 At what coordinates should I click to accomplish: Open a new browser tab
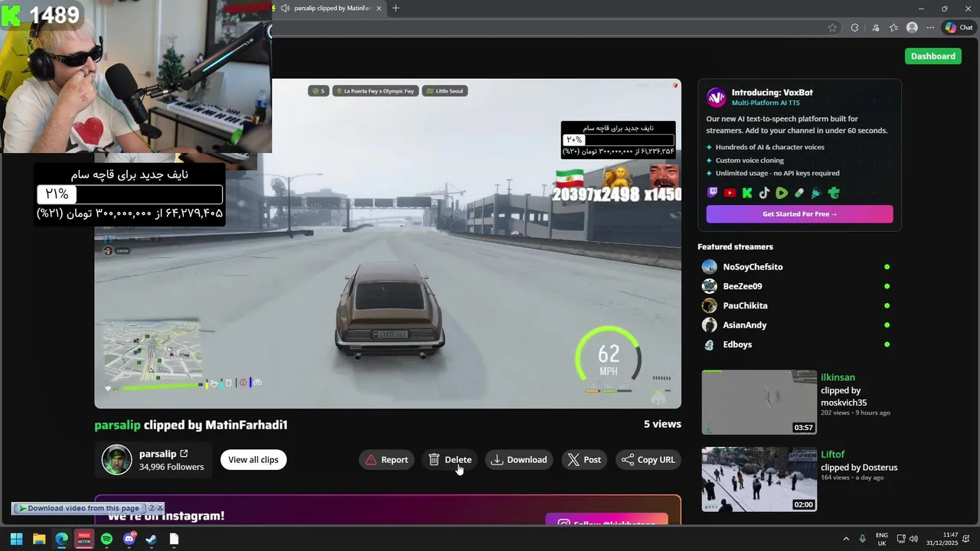pyautogui.click(x=396, y=8)
